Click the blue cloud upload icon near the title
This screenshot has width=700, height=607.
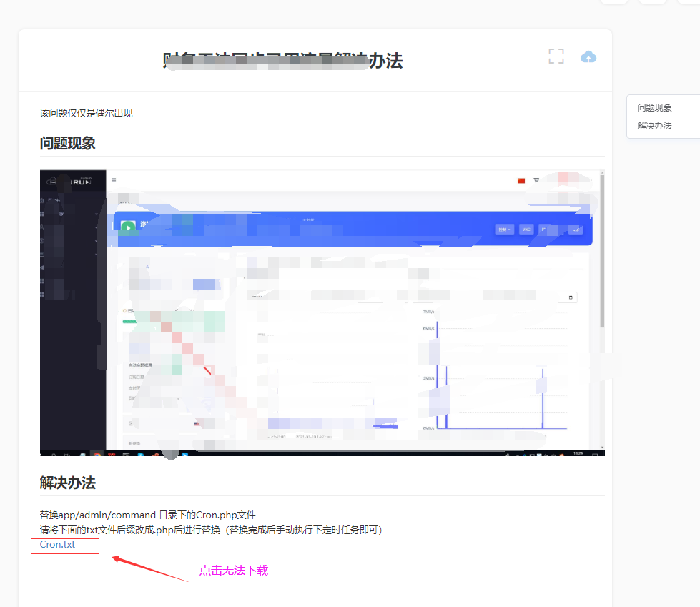(588, 56)
